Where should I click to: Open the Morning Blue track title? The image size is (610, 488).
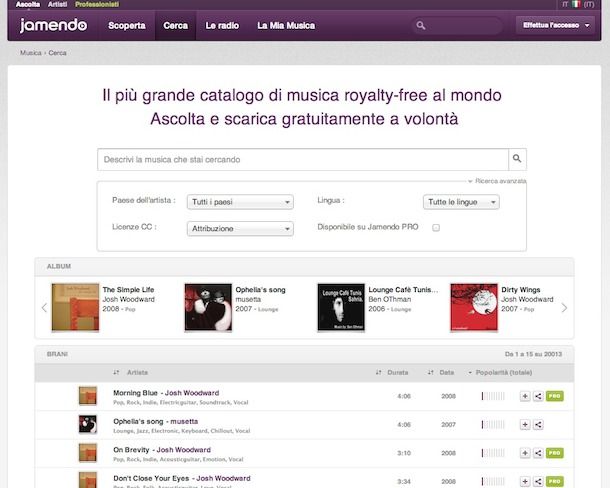(x=135, y=393)
